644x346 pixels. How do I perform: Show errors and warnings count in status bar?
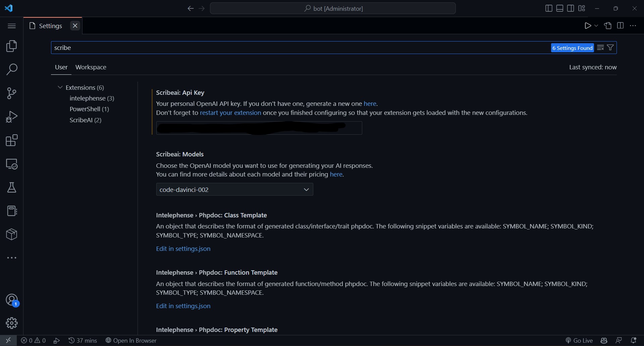click(33, 340)
